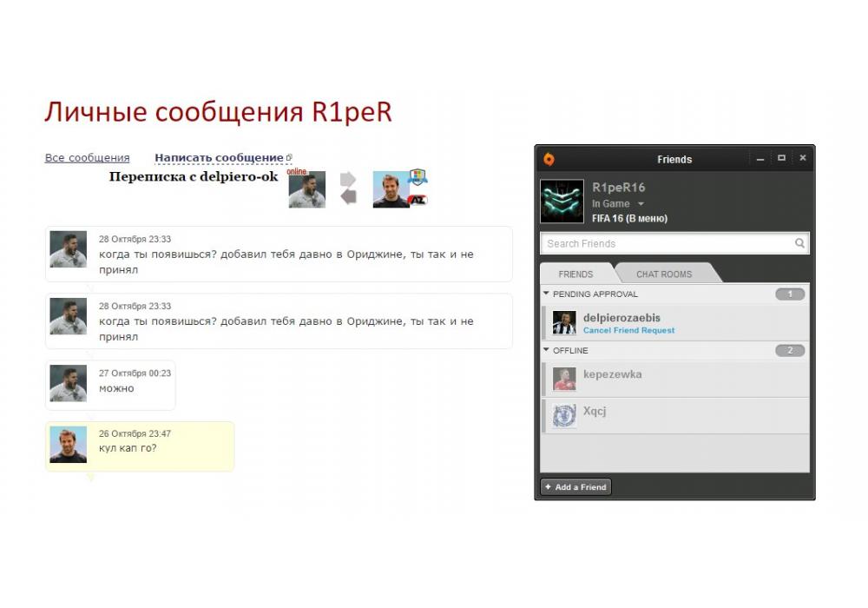Collapse the Pending Approval section
The width and height of the screenshot is (868, 608).
(x=547, y=294)
